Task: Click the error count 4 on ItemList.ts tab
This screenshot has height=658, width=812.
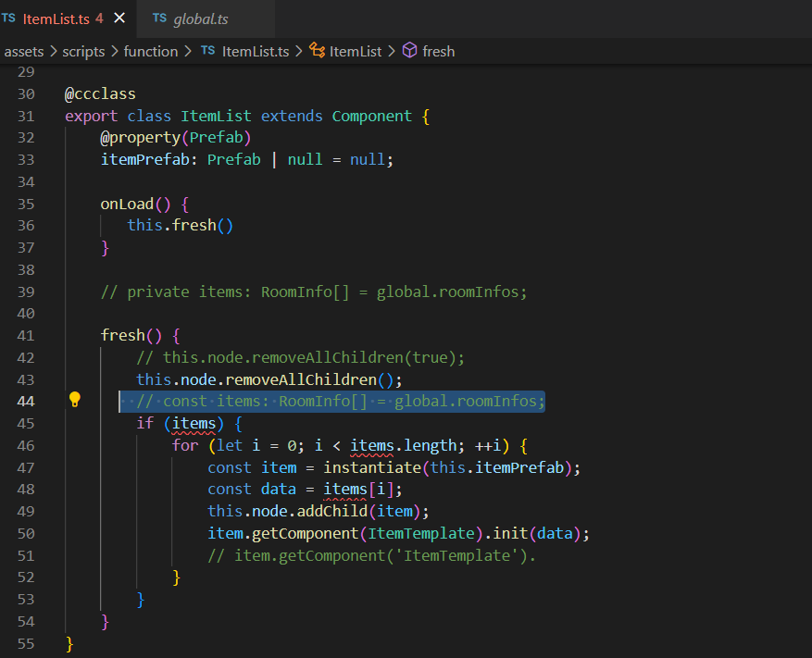Action: (x=99, y=19)
